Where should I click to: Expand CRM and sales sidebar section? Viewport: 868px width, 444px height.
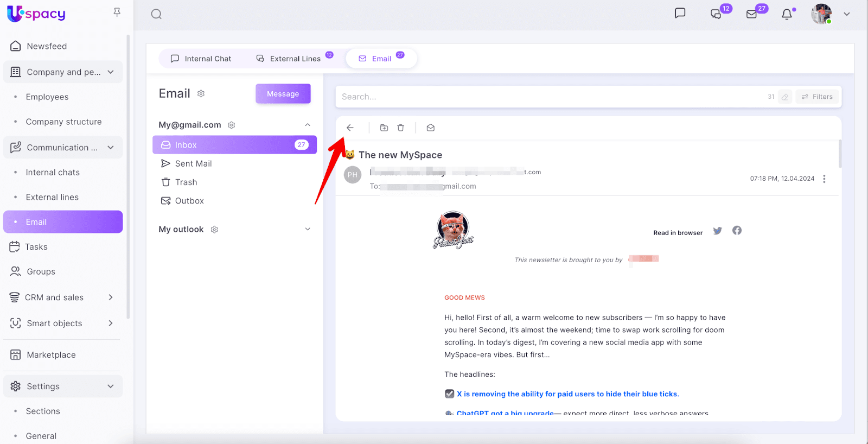point(111,297)
